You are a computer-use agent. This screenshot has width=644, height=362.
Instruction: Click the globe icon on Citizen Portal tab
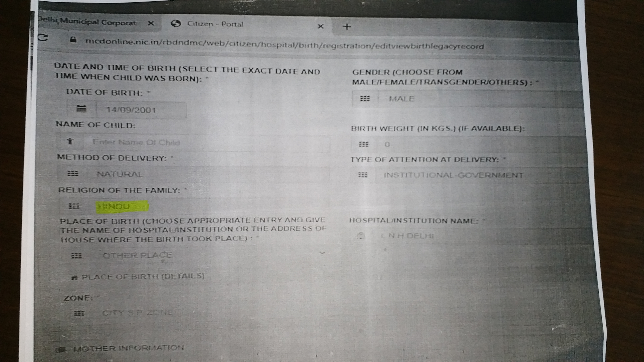pyautogui.click(x=176, y=23)
